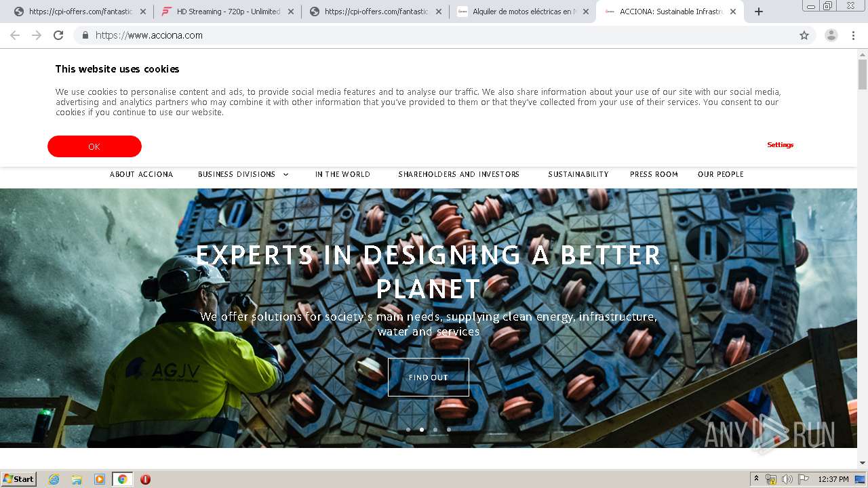
Task: Open BUSINESS DIVISIONS menu item
Action: pyautogui.click(x=237, y=174)
